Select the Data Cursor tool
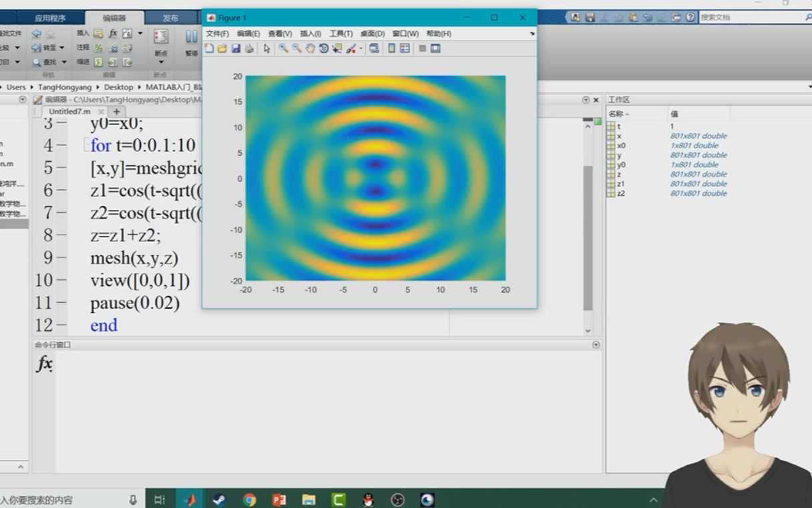812x508 pixels. 337,48
